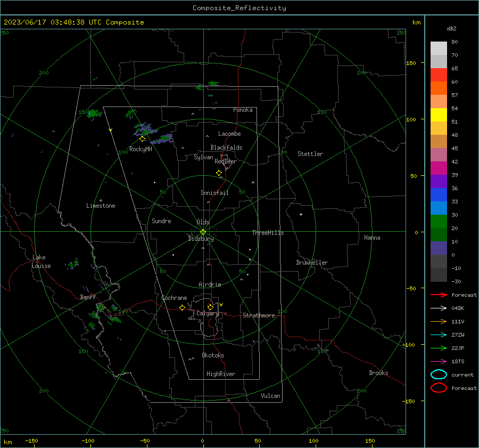Select the yellow diamond marker under Cochrane
The width and height of the screenshot is (479, 448).
click(x=182, y=307)
